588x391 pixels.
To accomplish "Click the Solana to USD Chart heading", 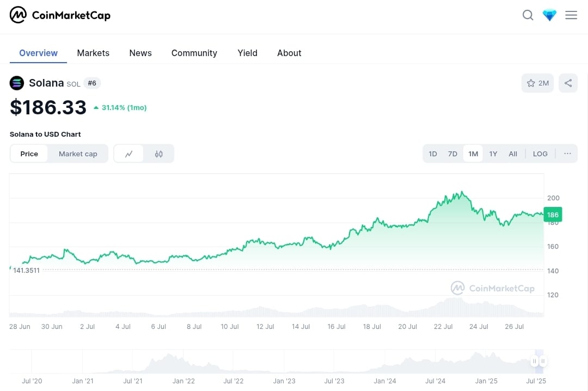I will click(45, 135).
